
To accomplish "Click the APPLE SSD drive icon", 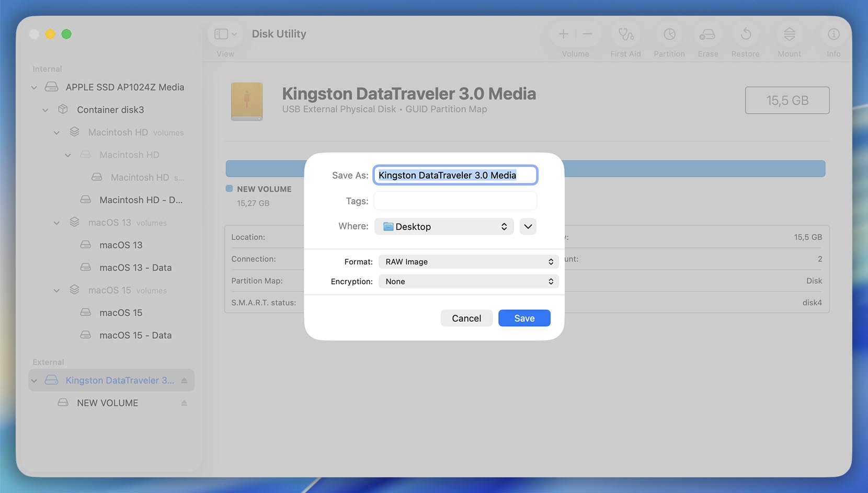I will click(x=51, y=87).
